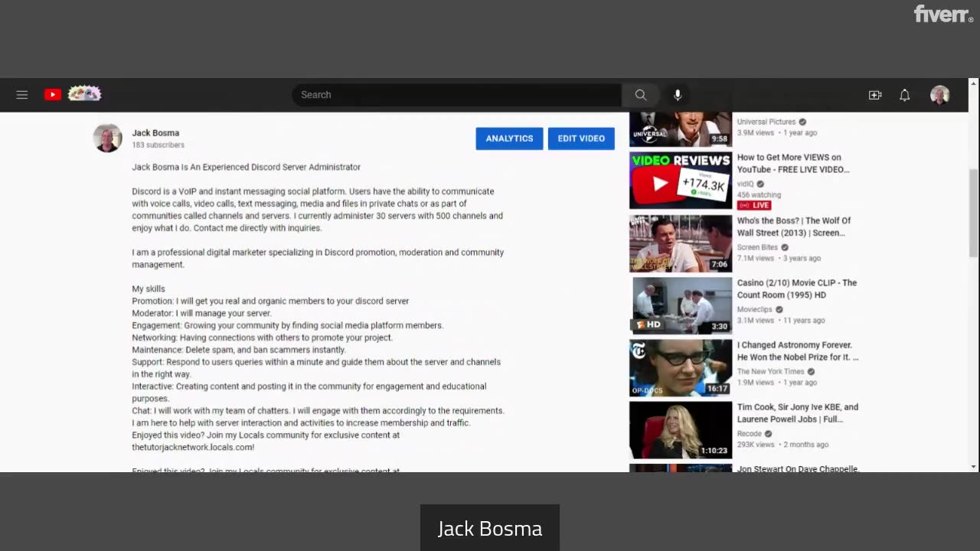The image size is (980, 551).
Task: Click the verified badge beside vidIQ
Action: click(x=760, y=184)
